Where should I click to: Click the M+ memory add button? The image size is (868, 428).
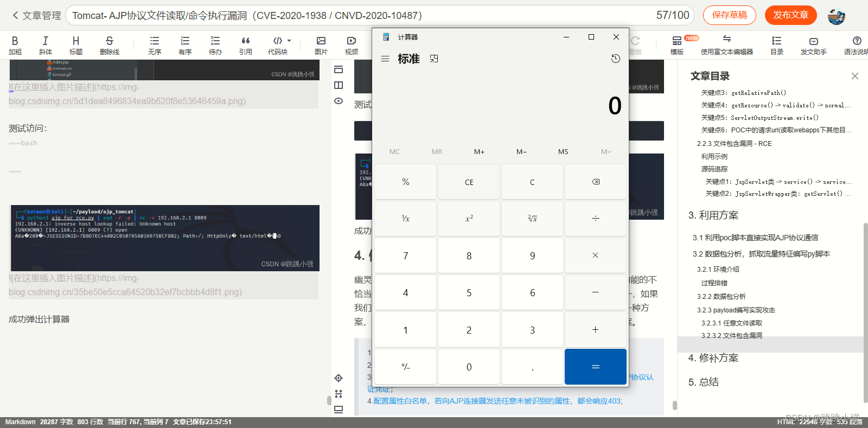point(479,152)
